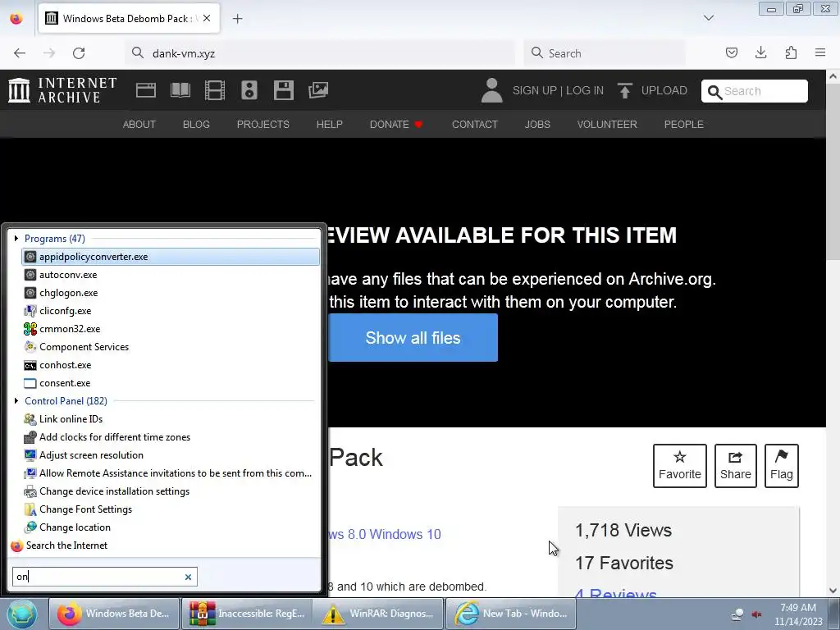The image size is (840, 630).
Task: Open the Internet Archive images icon
Action: (x=318, y=90)
